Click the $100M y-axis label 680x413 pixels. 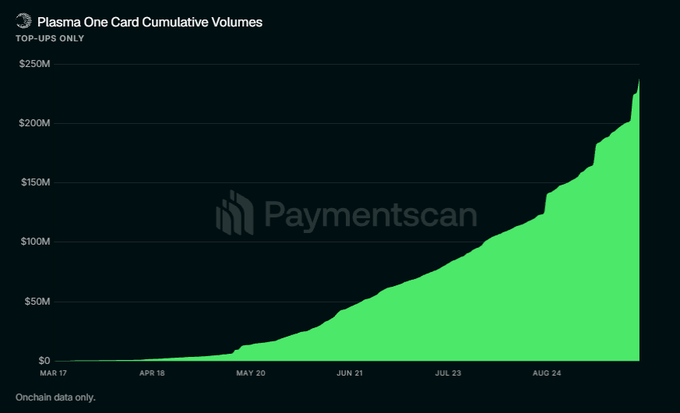point(36,241)
